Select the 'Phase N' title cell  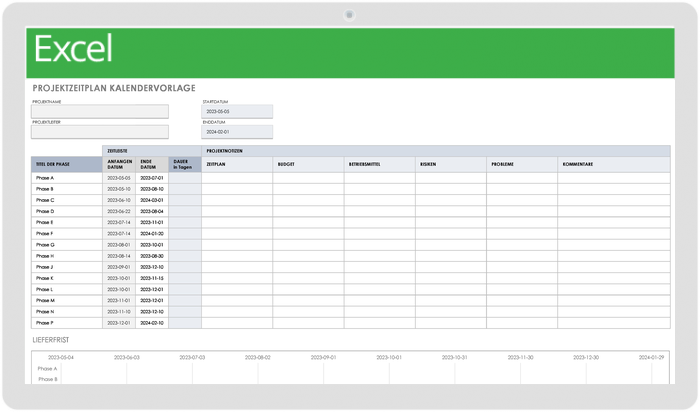click(67, 312)
